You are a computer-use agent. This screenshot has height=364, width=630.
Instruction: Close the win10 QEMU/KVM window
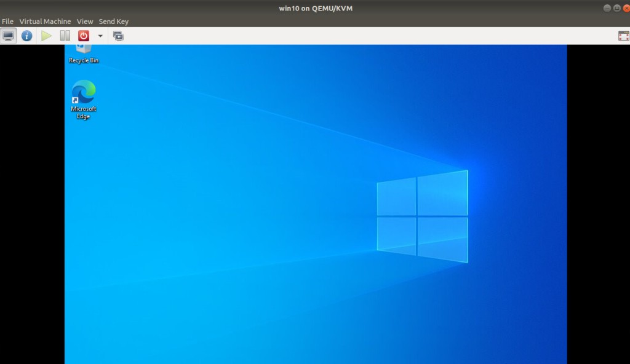(626, 8)
